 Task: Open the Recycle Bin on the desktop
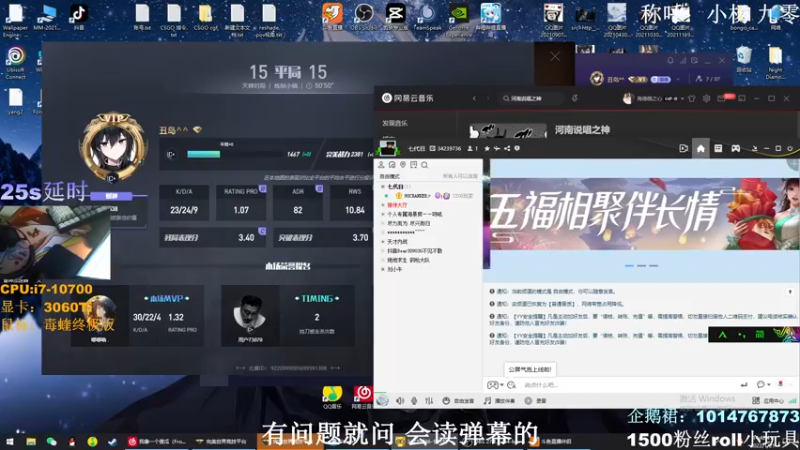[x=744, y=59]
